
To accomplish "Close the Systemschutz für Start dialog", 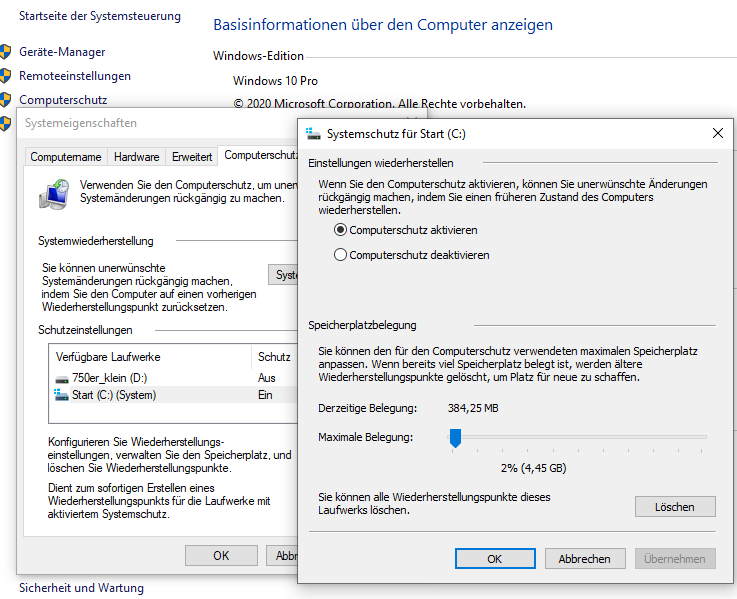I will pos(718,134).
